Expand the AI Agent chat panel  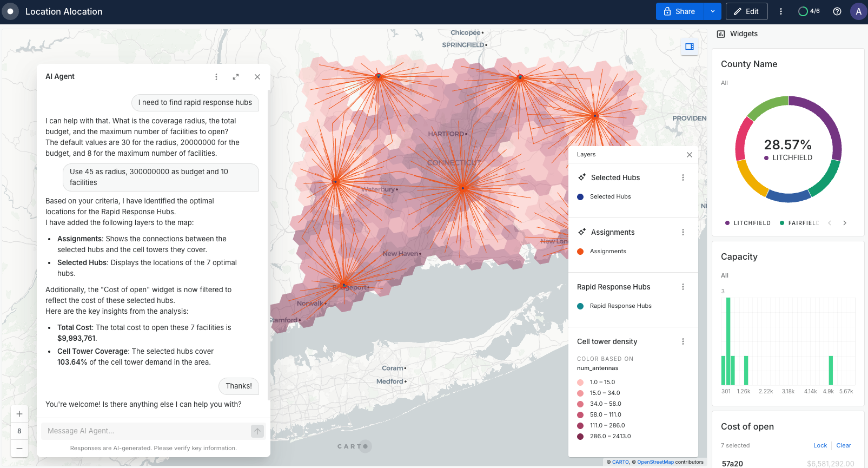click(236, 77)
